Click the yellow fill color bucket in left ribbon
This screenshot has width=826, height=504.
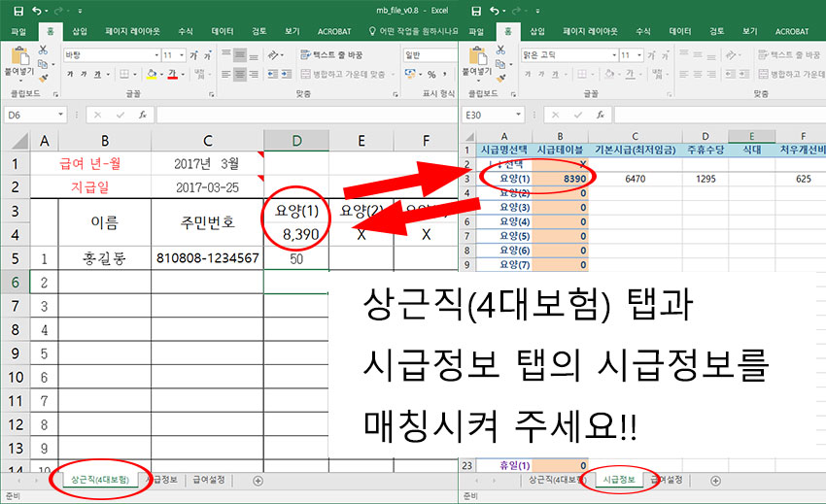pyautogui.click(x=152, y=74)
